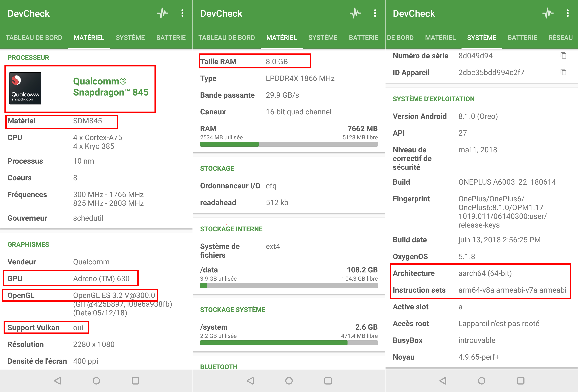Tap the pulse monitor icon on the middle screen
This screenshot has width=578, height=392.
[355, 13]
